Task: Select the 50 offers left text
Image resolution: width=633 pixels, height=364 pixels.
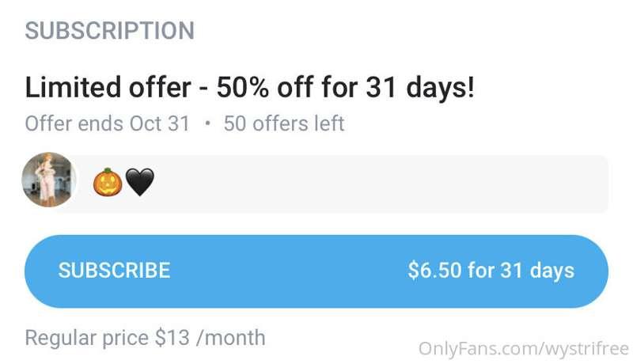Action: (284, 123)
